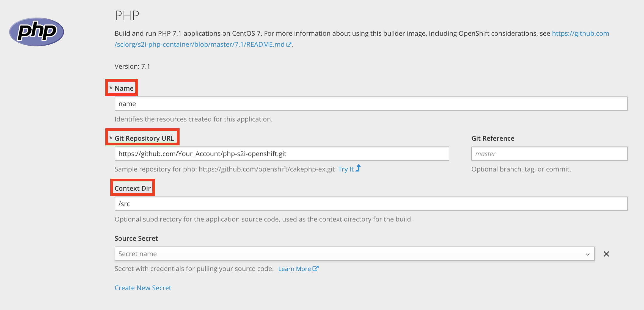Open the github.com README link
Image resolution: width=644 pixels, height=310 pixels.
click(580, 34)
